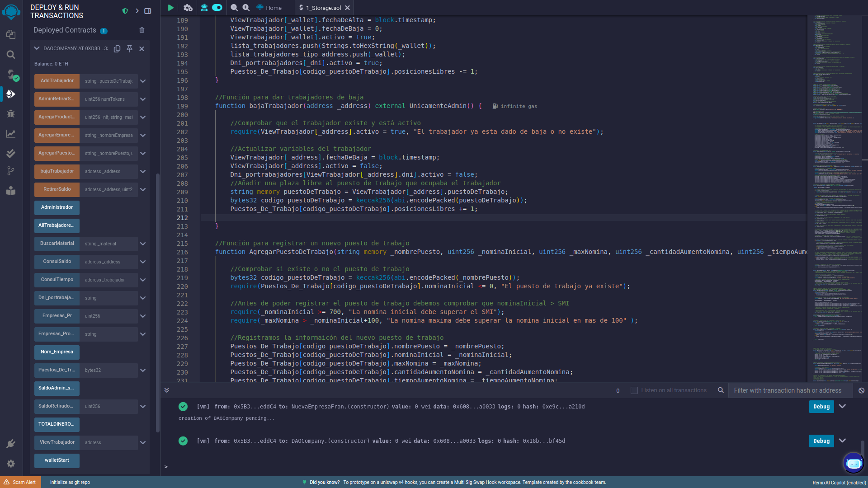Collapse the DAOCOMPANY contract instance
This screenshot has height=488, width=868.
click(37, 48)
